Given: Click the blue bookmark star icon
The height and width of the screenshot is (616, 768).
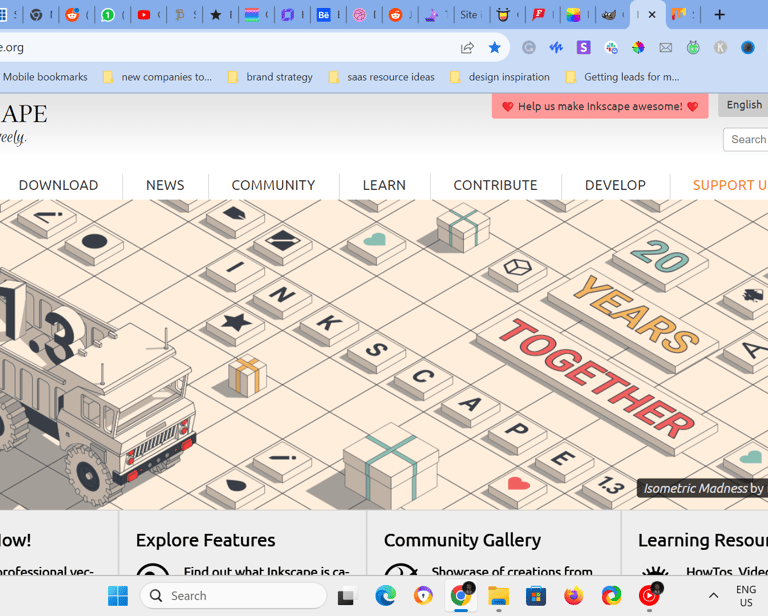Looking at the screenshot, I should [x=495, y=47].
